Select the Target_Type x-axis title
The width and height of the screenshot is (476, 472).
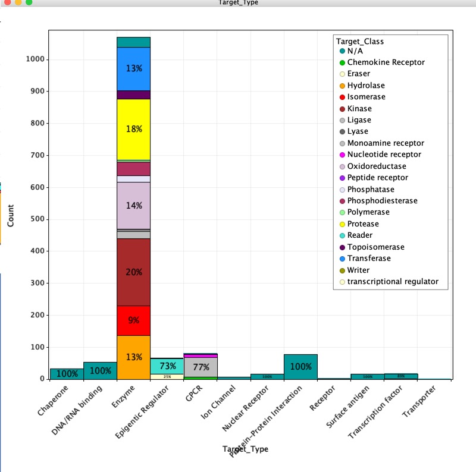pyautogui.click(x=245, y=449)
